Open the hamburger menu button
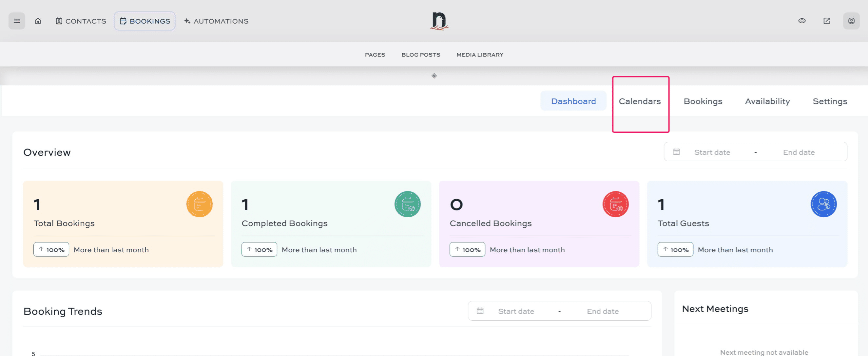The height and width of the screenshot is (356, 868). 16,21
